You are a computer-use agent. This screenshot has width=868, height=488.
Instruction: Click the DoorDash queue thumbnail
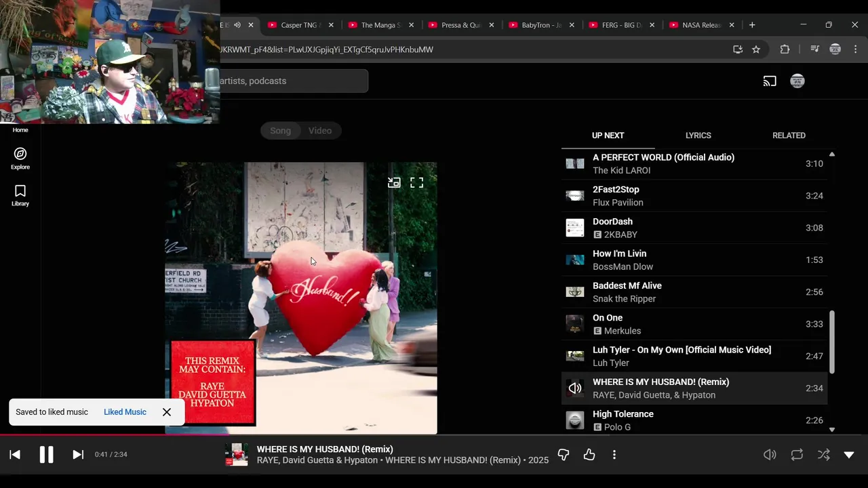pos(575,228)
